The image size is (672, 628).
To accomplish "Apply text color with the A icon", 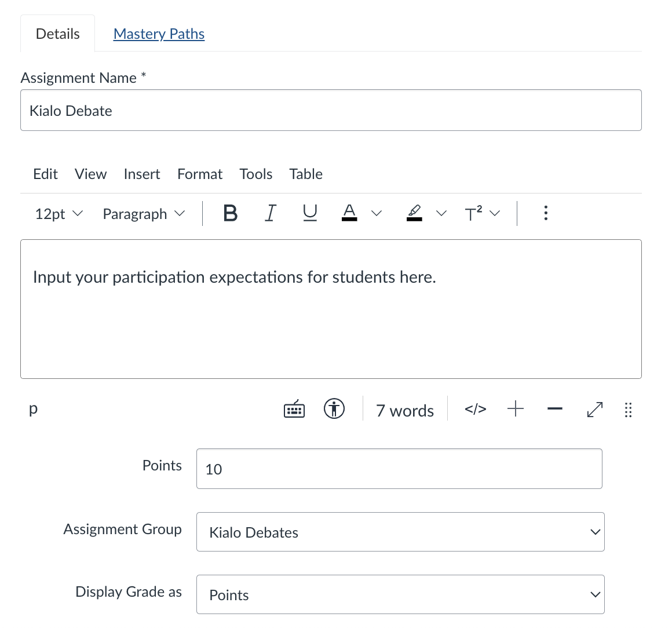I will pyautogui.click(x=349, y=213).
